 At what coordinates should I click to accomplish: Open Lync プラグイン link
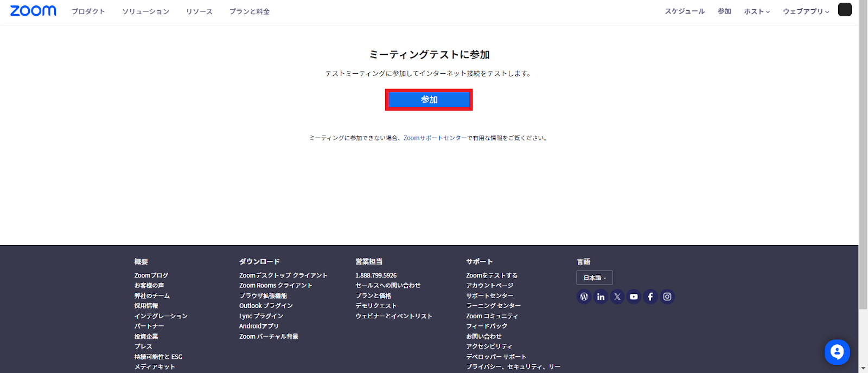tap(261, 316)
